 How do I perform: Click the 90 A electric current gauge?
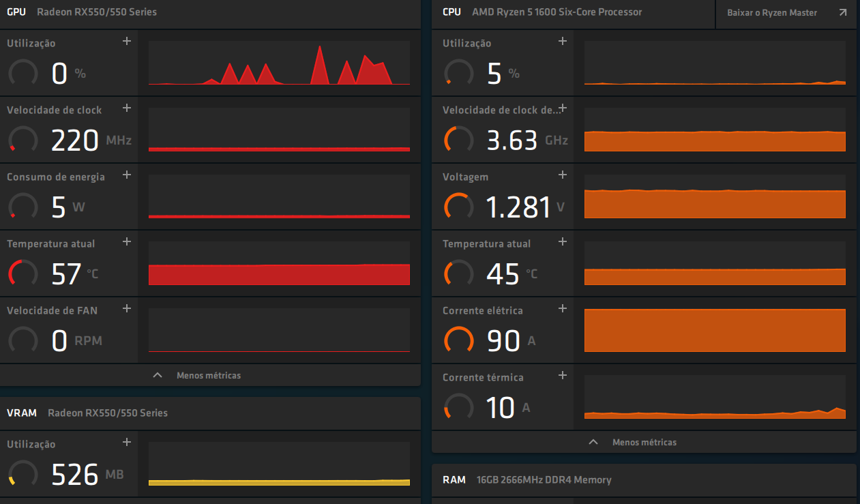coord(458,340)
